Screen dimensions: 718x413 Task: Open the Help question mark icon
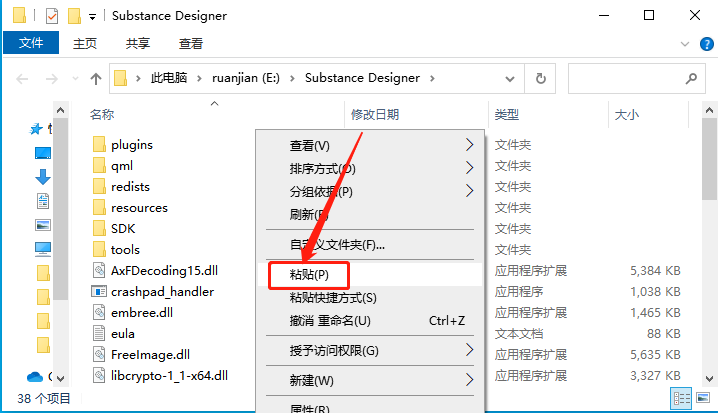coord(707,44)
